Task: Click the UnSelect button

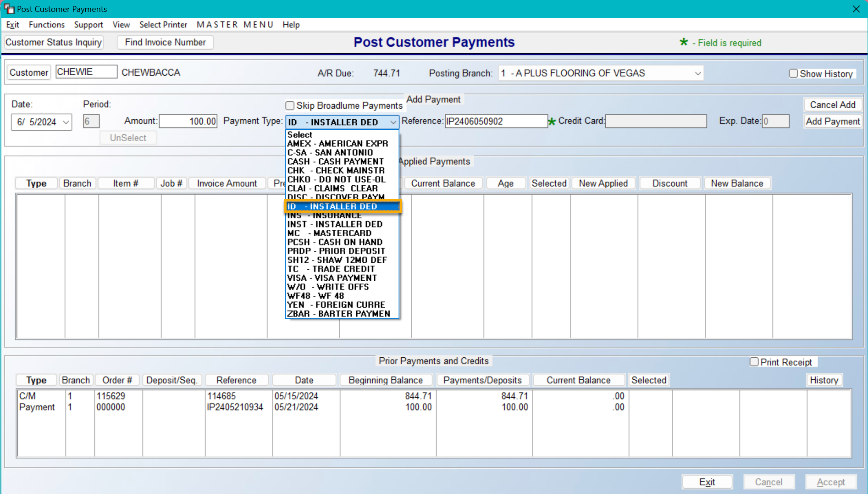Action: coord(128,138)
